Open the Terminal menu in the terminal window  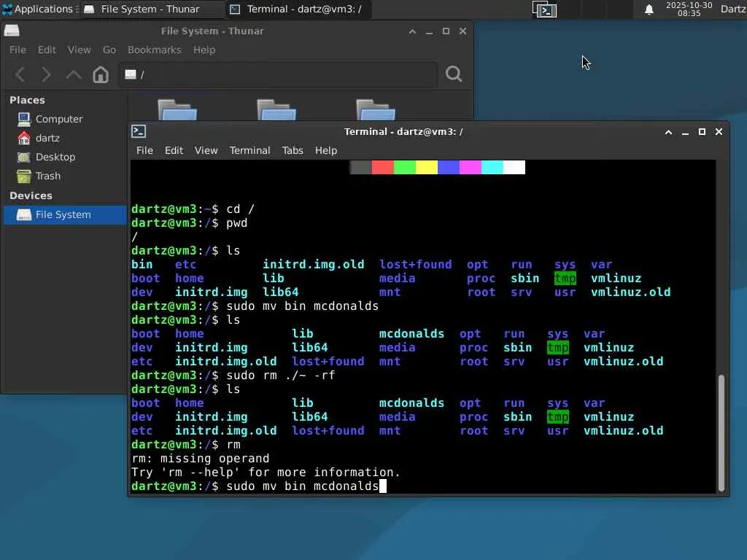pos(249,150)
